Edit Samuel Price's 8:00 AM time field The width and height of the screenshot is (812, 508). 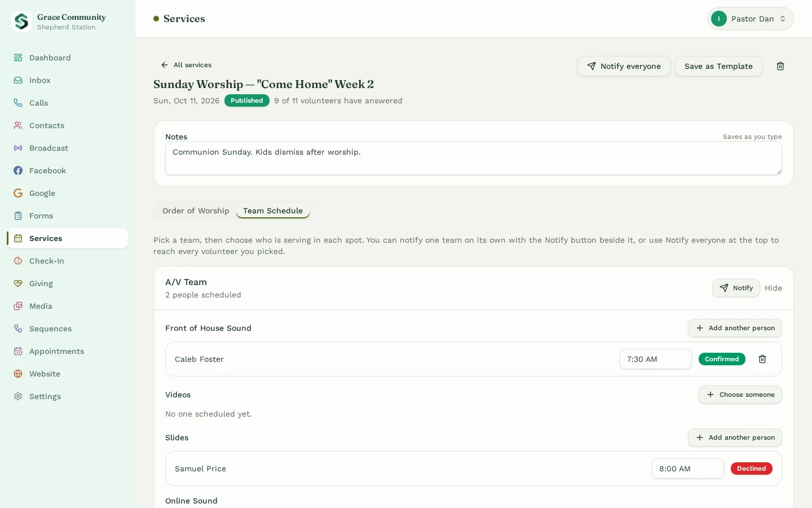point(687,468)
